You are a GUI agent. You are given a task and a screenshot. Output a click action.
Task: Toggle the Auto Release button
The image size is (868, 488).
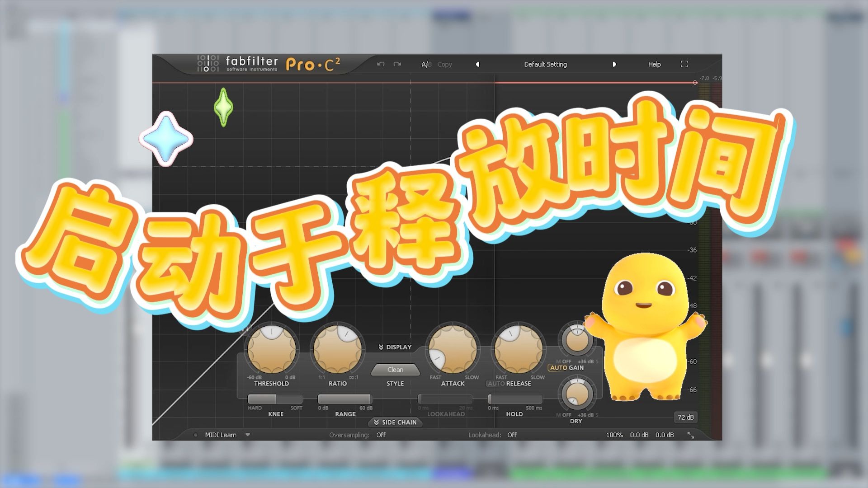click(496, 384)
